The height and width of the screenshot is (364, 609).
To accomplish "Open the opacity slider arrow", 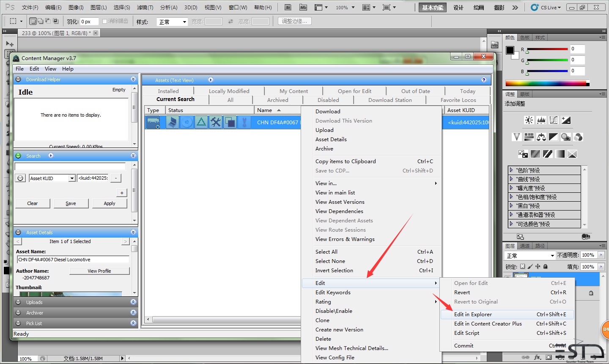I will click(601, 255).
